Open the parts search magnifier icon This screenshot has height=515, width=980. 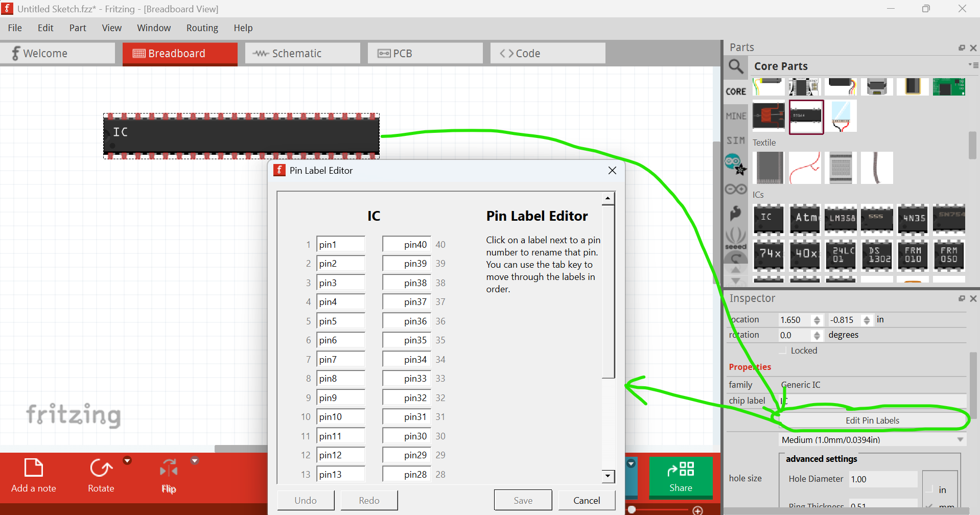click(x=736, y=66)
